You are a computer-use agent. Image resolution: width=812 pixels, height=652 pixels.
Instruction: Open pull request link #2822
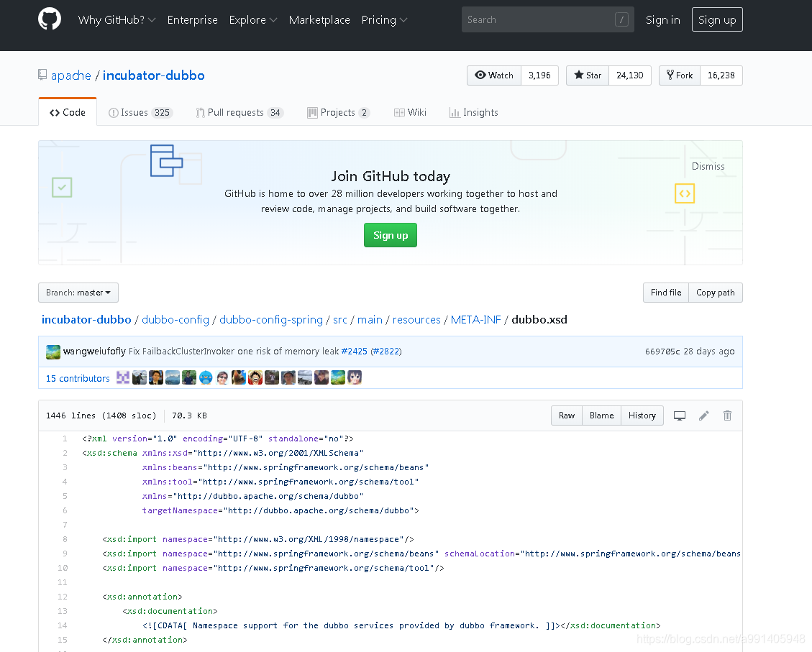pos(386,352)
